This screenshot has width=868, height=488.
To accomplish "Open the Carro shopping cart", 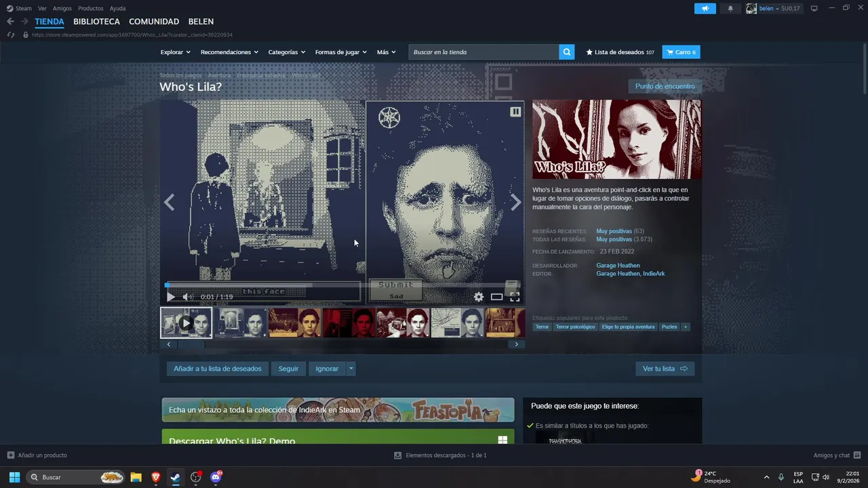I will pyautogui.click(x=681, y=52).
